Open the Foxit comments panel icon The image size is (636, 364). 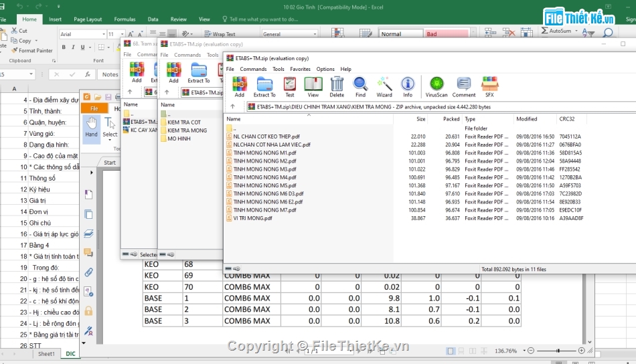click(x=89, y=253)
